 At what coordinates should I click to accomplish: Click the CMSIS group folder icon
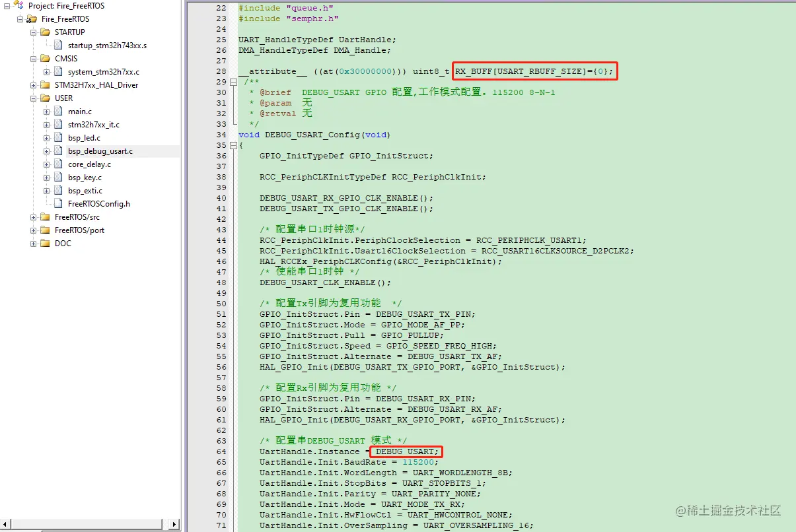[x=45, y=59]
